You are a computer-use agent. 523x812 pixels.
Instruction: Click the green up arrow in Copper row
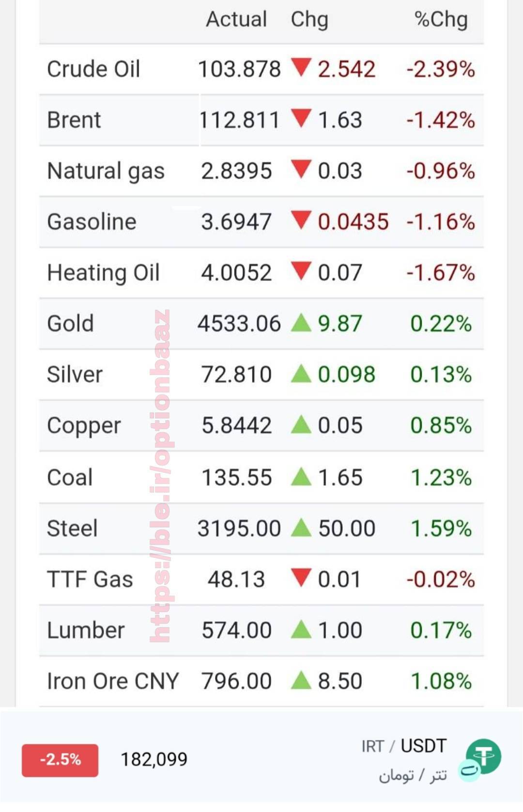coord(301,424)
